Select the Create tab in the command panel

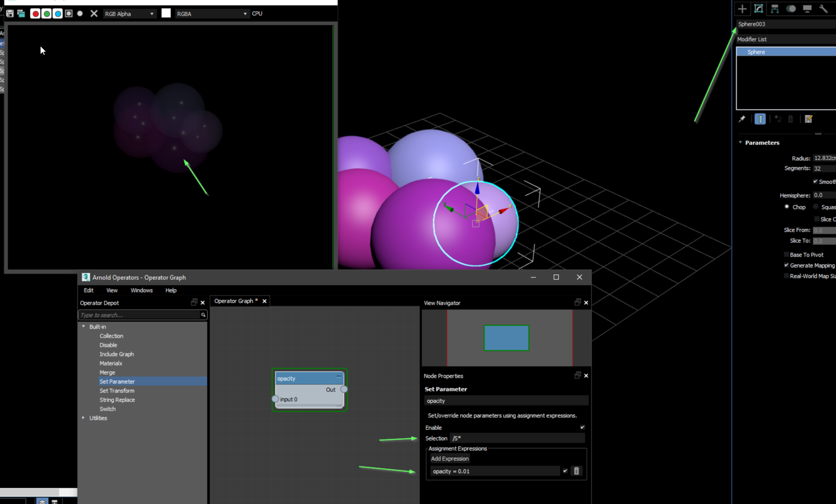coord(742,9)
